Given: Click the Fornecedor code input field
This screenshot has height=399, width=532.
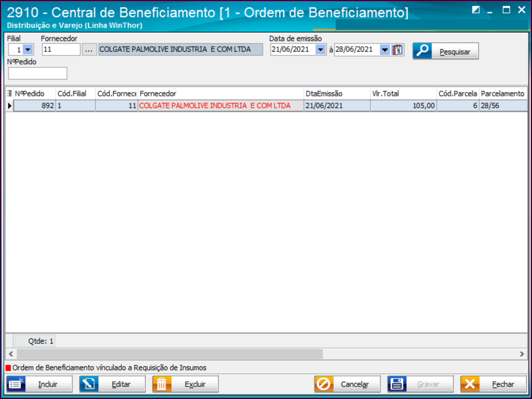Looking at the screenshot, I should [61, 50].
